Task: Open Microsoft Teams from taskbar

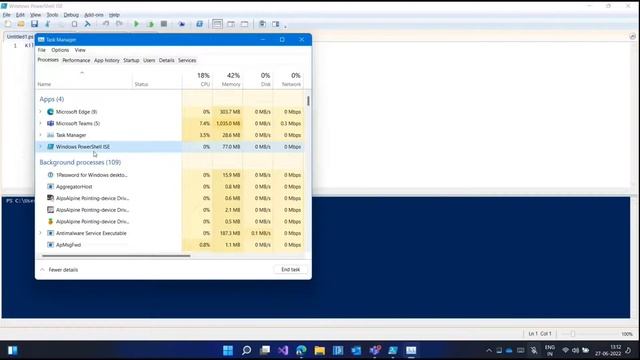Action: tap(375, 350)
